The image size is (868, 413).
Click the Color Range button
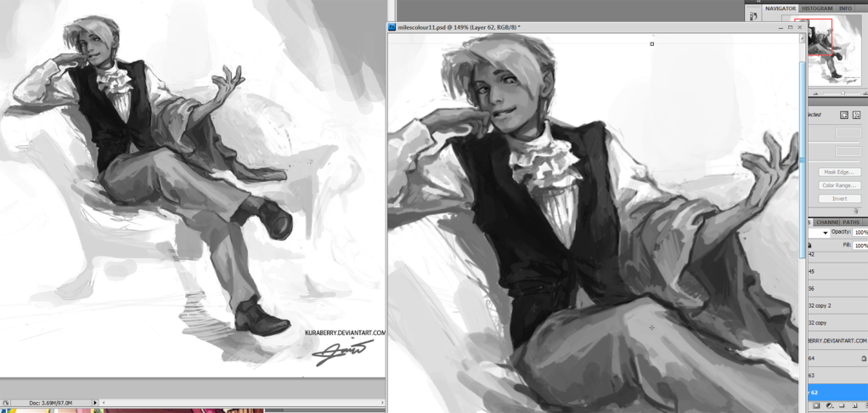click(x=839, y=185)
